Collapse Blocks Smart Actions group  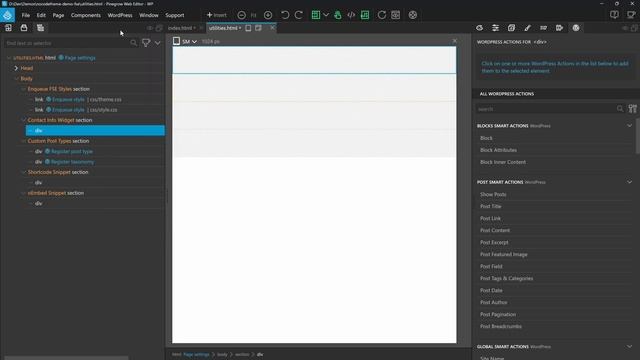(x=629, y=126)
